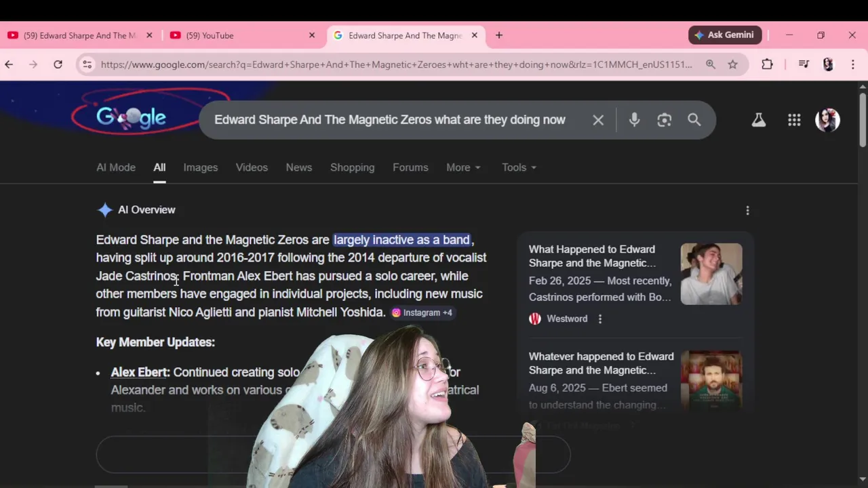Open the Westword article thumbnail image

pyautogui.click(x=711, y=274)
